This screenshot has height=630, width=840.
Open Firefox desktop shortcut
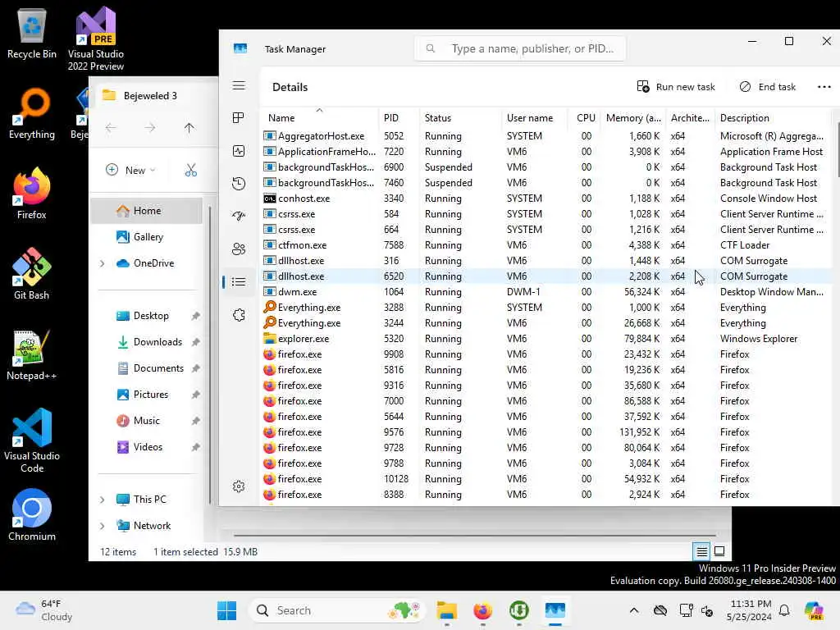[x=32, y=194]
